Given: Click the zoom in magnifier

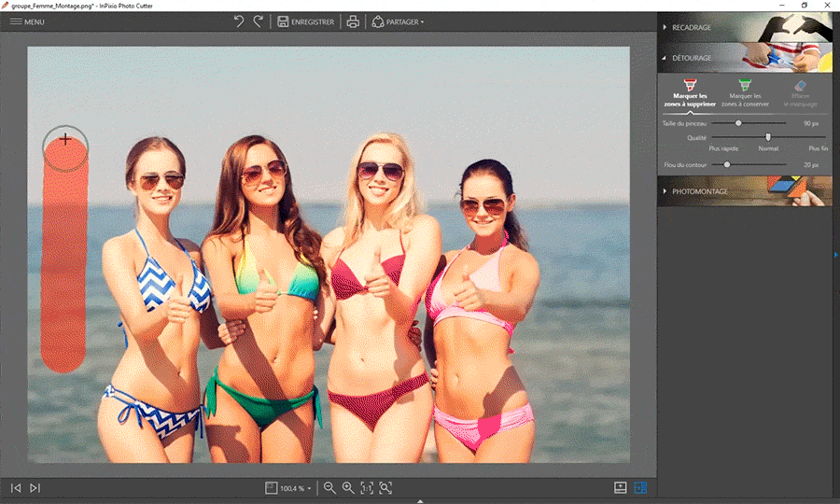Looking at the screenshot, I should 348,487.
